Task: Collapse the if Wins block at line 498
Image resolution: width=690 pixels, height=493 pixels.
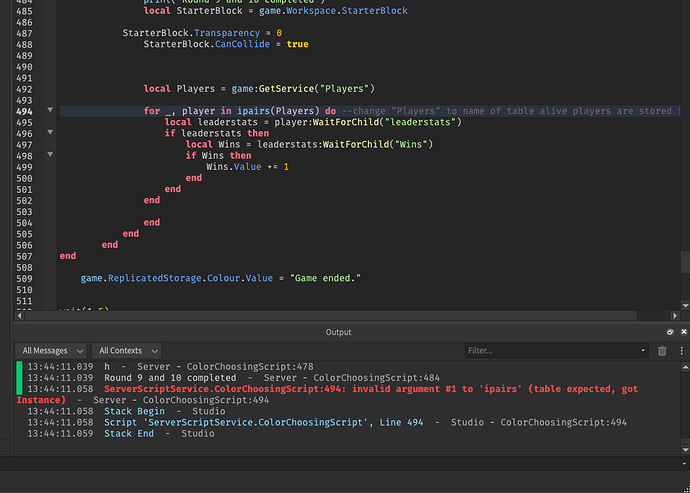Action: coord(50,155)
